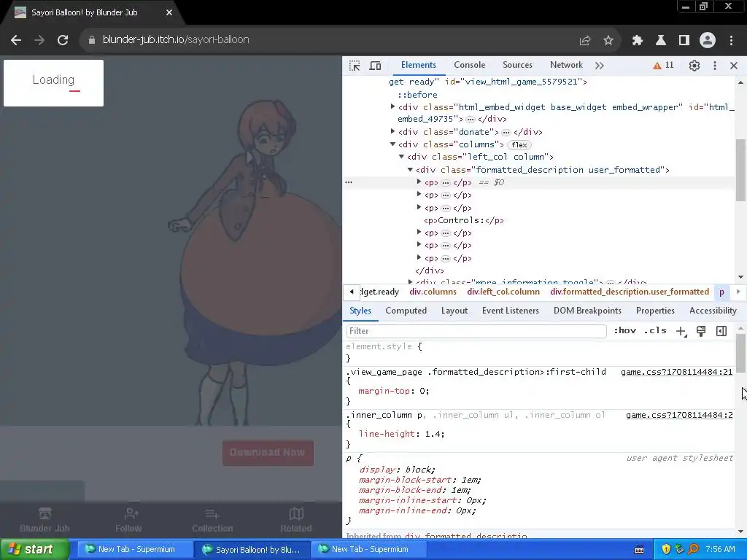The image size is (747, 560).
Task: Click the browser address bar URL
Action: click(x=176, y=39)
